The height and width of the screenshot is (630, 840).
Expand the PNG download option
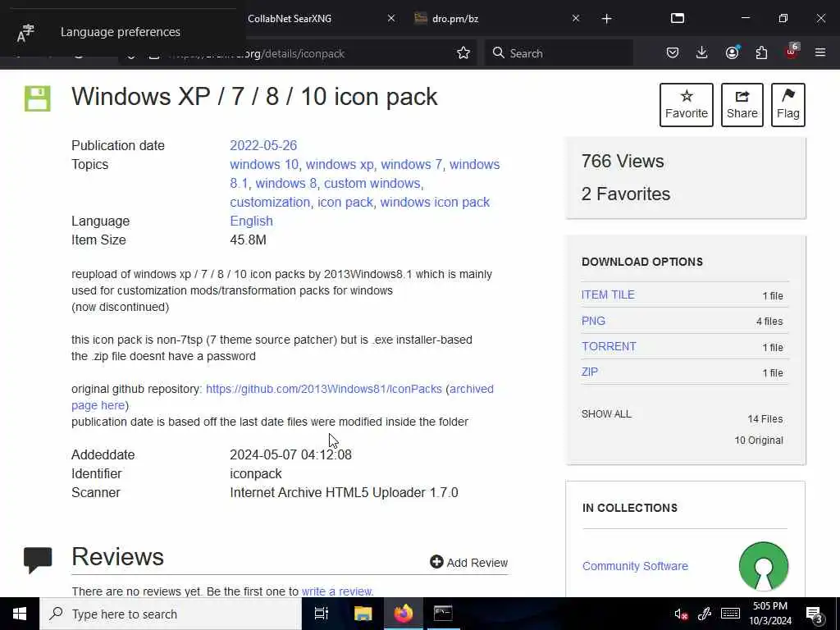point(593,321)
